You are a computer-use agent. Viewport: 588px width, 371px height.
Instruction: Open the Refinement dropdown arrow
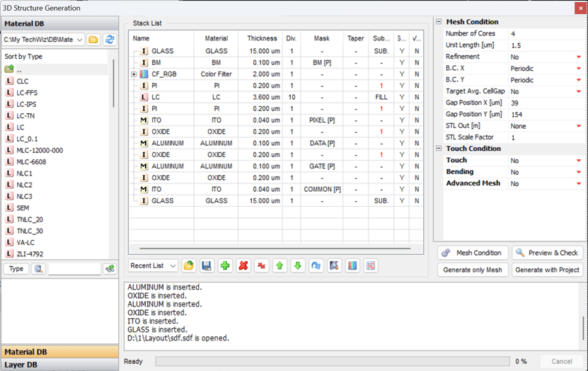coord(578,57)
